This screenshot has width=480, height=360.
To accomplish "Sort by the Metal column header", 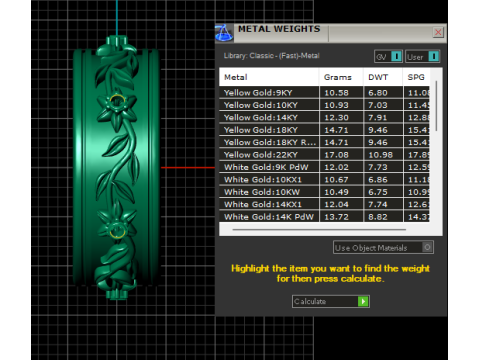I will tap(269, 77).
